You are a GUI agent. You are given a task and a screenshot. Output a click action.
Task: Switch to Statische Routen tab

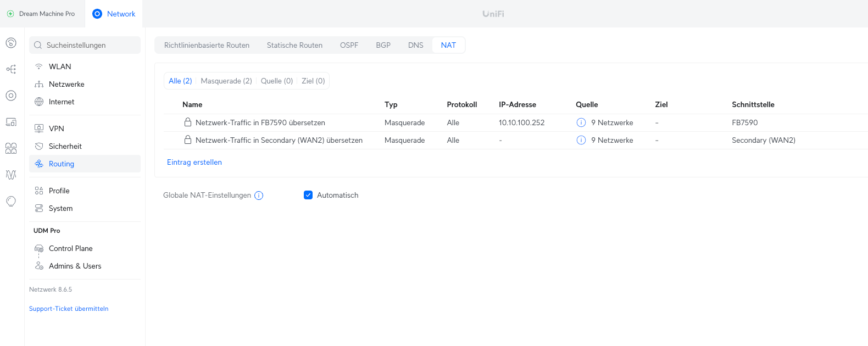294,45
